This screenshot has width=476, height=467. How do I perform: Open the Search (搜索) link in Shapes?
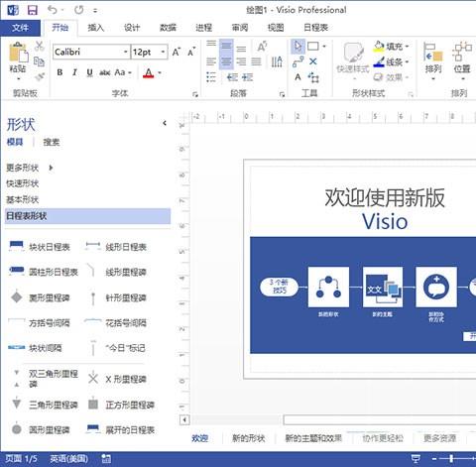click(x=52, y=142)
